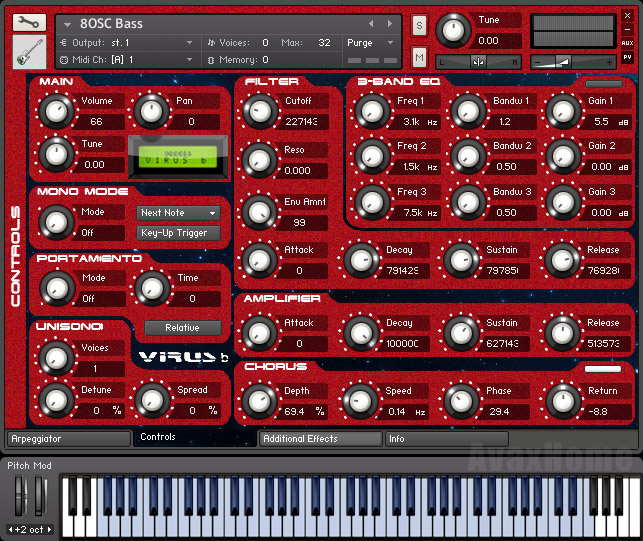
Task: Click the Key-Up Trigger button
Action: click(178, 233)
